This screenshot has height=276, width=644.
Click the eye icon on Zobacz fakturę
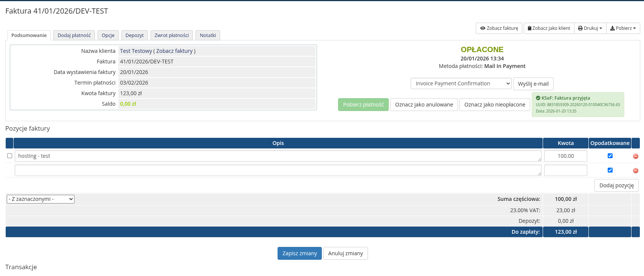483,28
